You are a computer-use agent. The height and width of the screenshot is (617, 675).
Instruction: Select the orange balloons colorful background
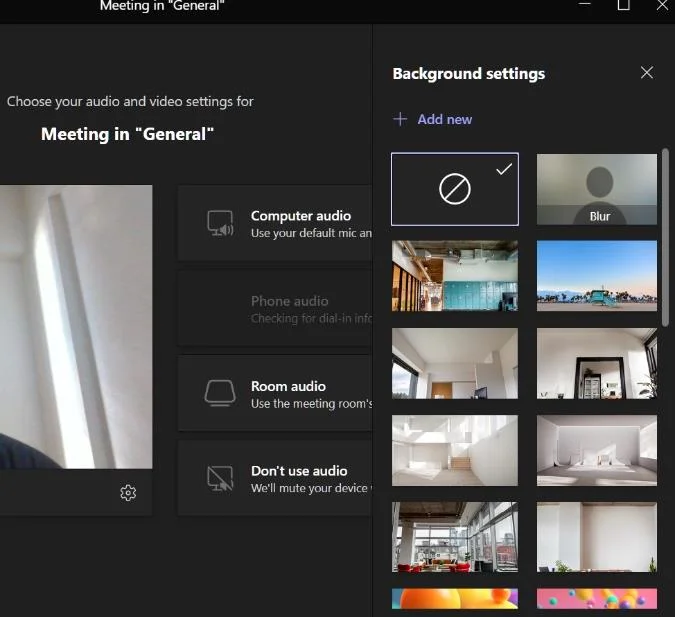pos(455,598)
